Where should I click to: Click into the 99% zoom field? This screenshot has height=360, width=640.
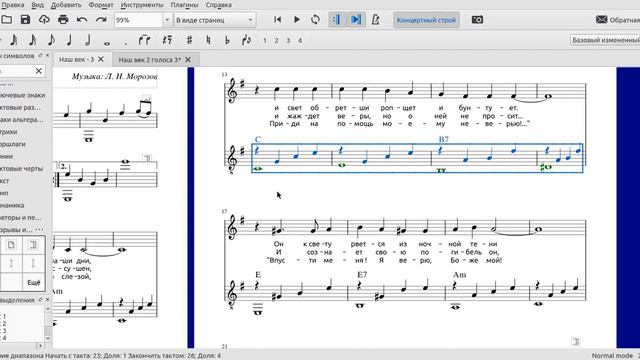tap(139, 20)
